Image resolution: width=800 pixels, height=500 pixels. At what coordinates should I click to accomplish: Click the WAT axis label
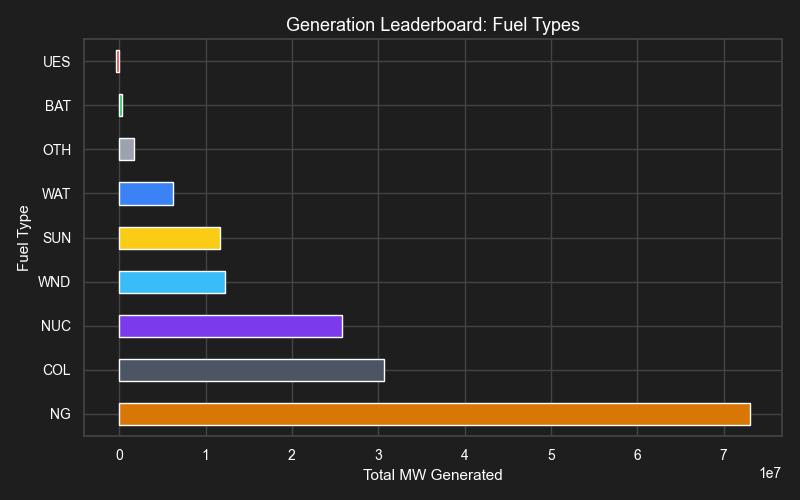[56, 194]
